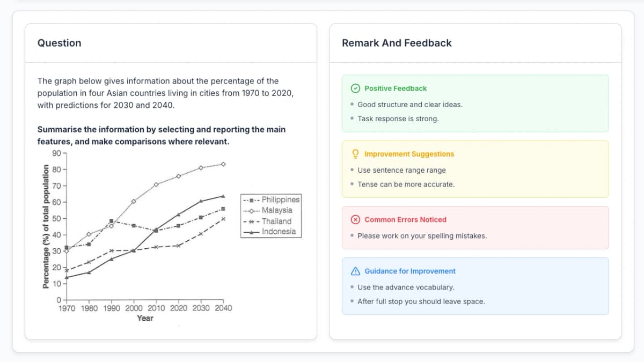644x362 pixels.
Task: Click the Guidance for Improvement warning triangle icon
Action: click(355, 271)
